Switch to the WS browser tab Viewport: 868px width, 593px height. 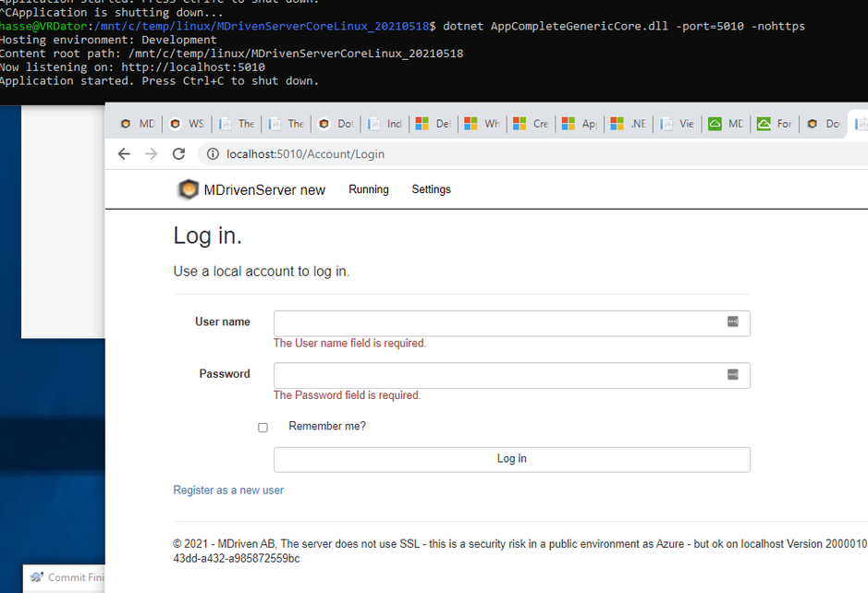(187, 124)
